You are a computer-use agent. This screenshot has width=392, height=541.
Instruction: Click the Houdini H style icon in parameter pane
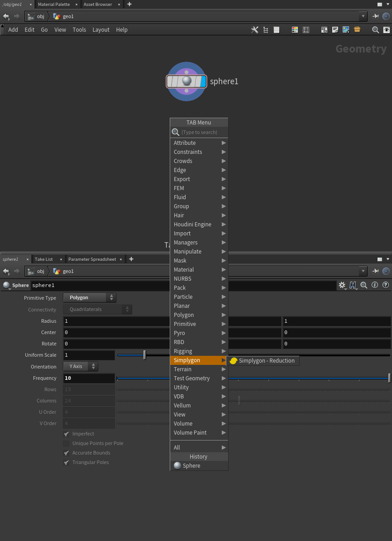pyautogui.click(x=353, y=285)
